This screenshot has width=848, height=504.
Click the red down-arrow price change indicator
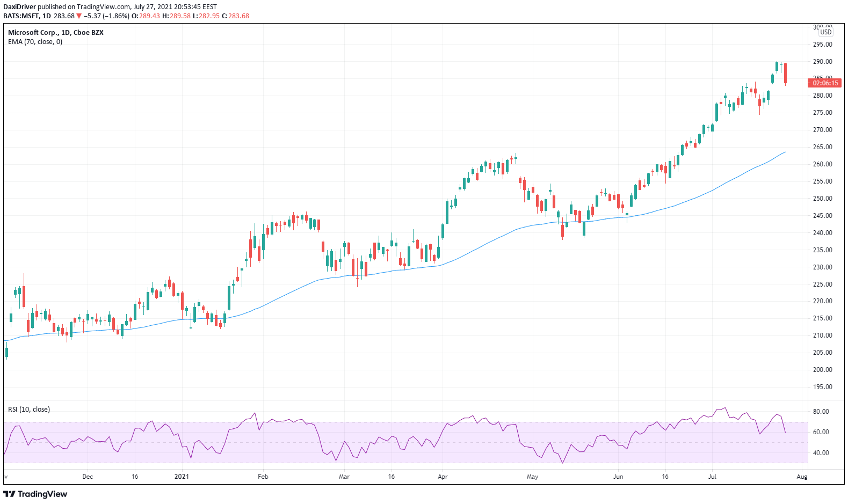(x=79, y=16)
